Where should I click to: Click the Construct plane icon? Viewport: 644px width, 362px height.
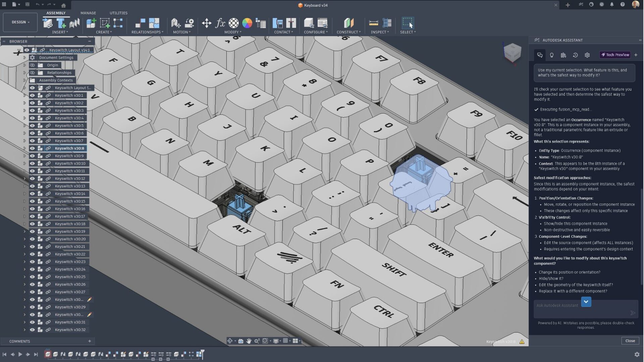tap(349, 23)
